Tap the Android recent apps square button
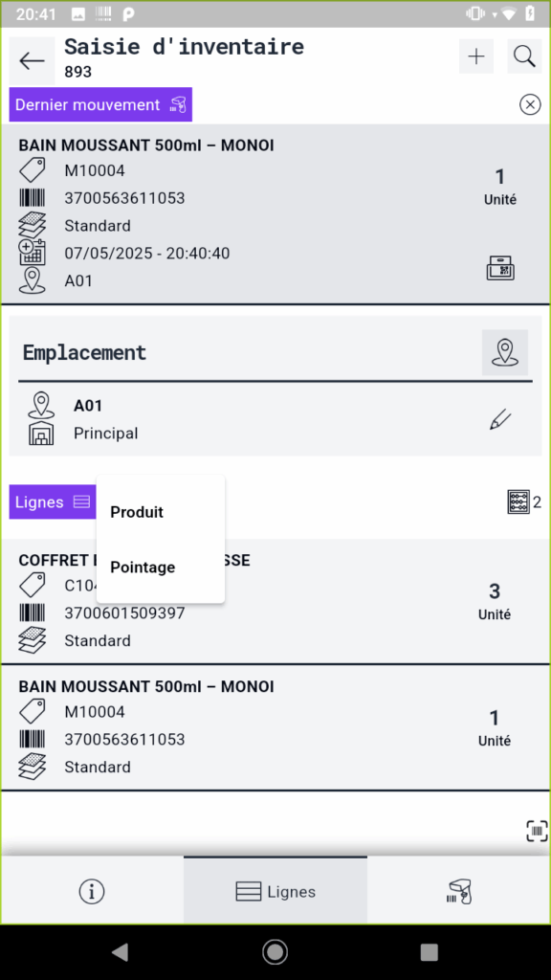Viewport: 551px width, 980px height. pos(430,952)
